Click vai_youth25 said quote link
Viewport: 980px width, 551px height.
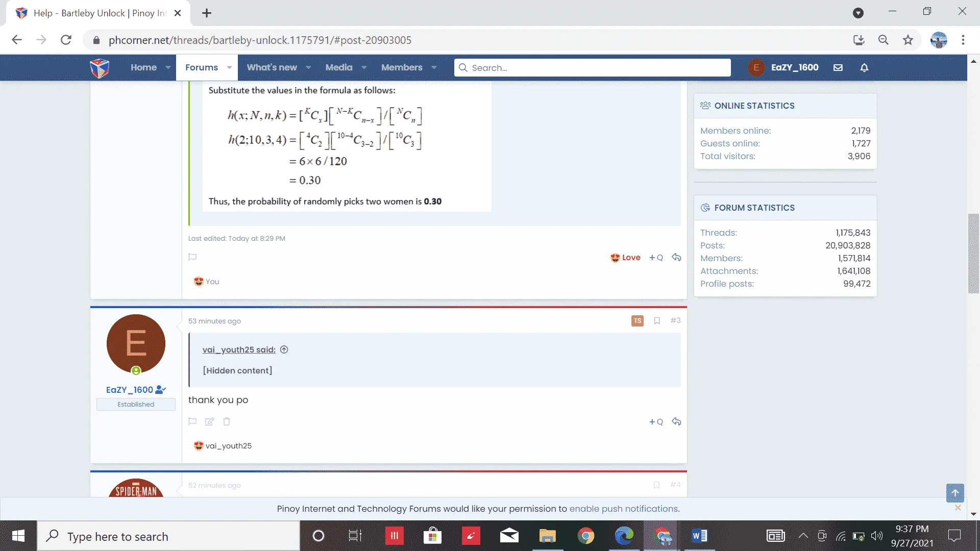pos(239,349)
